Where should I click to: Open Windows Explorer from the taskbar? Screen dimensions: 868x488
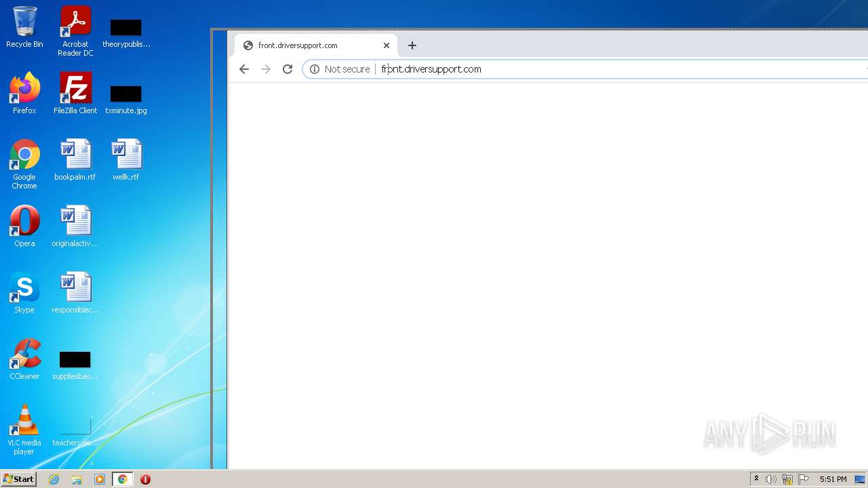coord(77,479)
